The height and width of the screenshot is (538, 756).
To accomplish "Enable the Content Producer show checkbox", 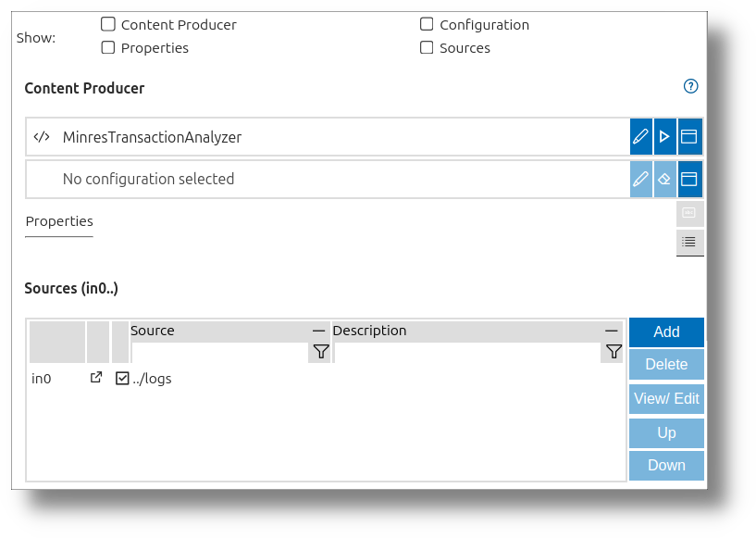I will point(108,24).
